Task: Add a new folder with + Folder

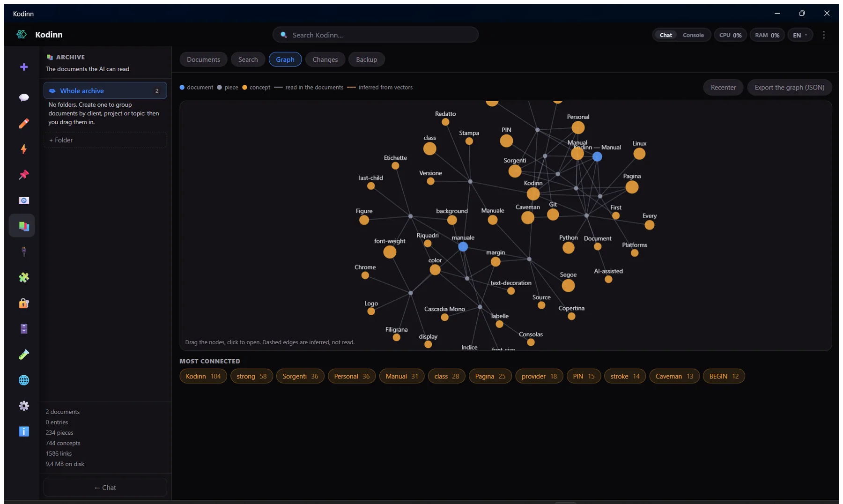Action: 105,140
